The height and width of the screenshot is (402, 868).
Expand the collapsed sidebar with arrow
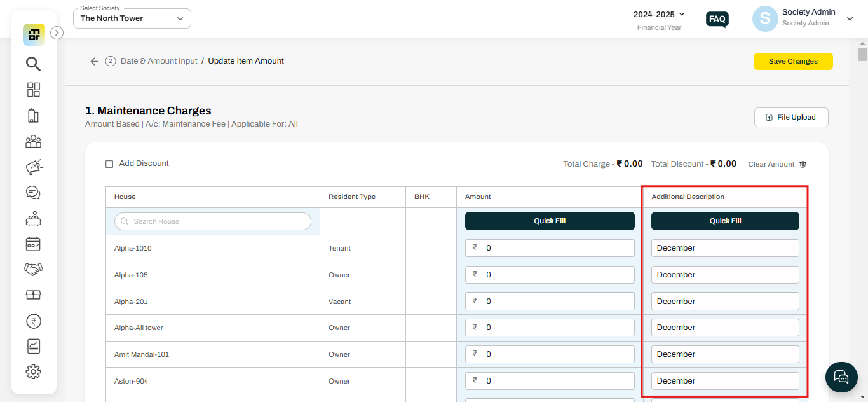pyautogui.click(x=57, y=32)
